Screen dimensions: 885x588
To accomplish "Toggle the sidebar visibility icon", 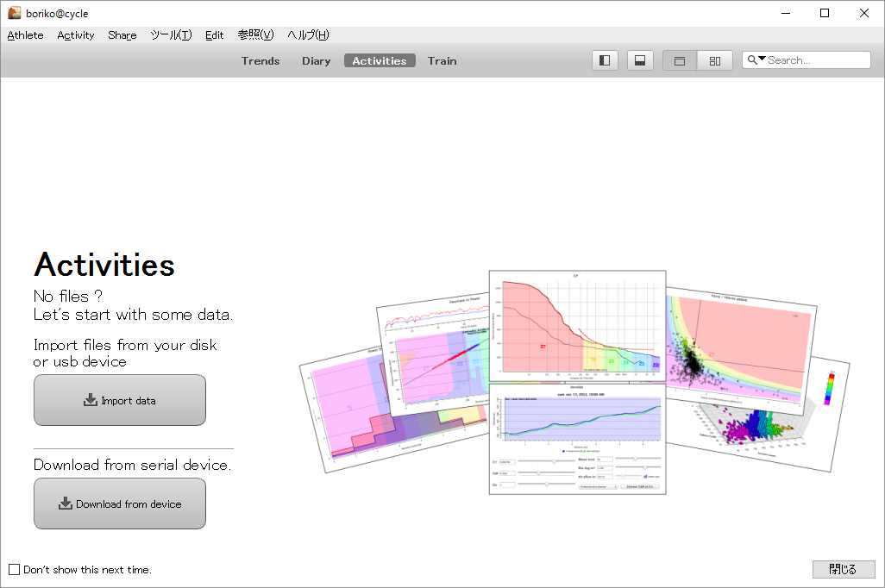I will pos(605,60).
